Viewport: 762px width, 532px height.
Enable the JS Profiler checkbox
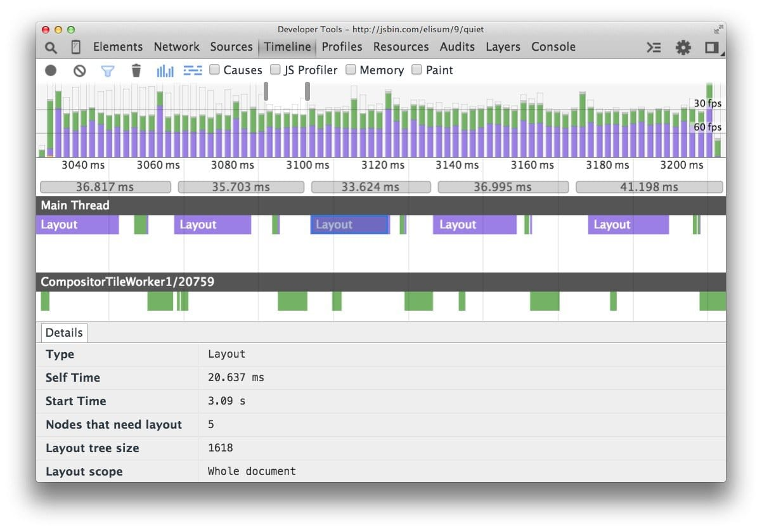[275, 70]
